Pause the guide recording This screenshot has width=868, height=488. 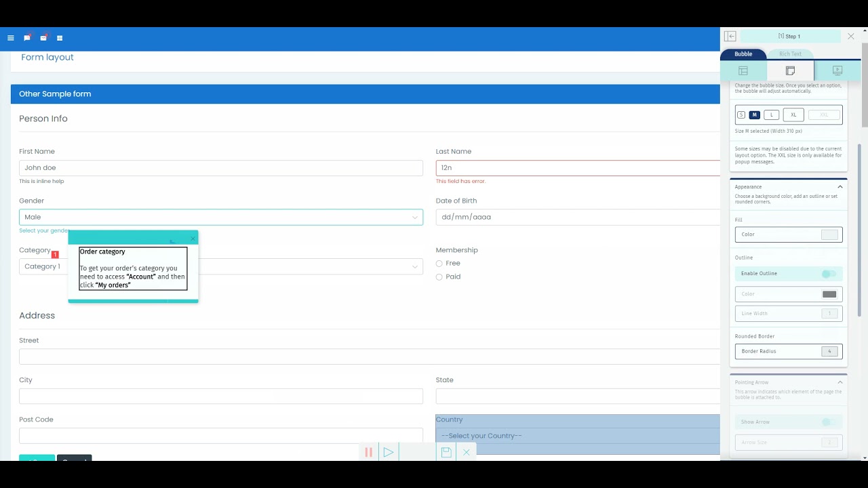pyautogui.click(x=369, y=452)
